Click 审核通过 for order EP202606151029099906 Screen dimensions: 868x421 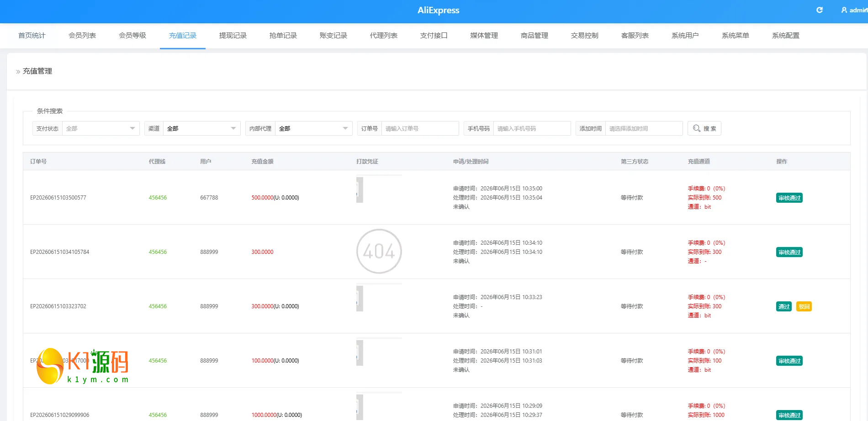tap(789, 415)
